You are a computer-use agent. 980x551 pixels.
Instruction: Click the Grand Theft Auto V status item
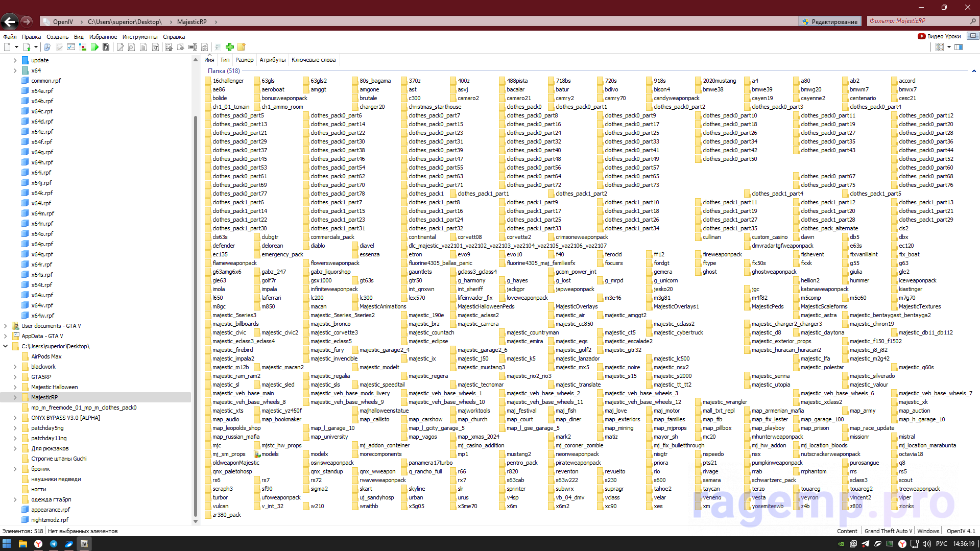[x=888, y=531]
